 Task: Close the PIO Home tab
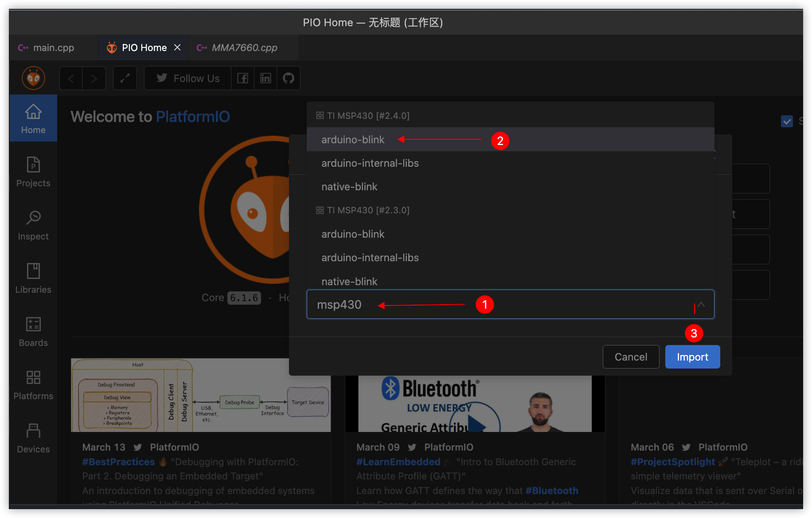pos(177,47)
